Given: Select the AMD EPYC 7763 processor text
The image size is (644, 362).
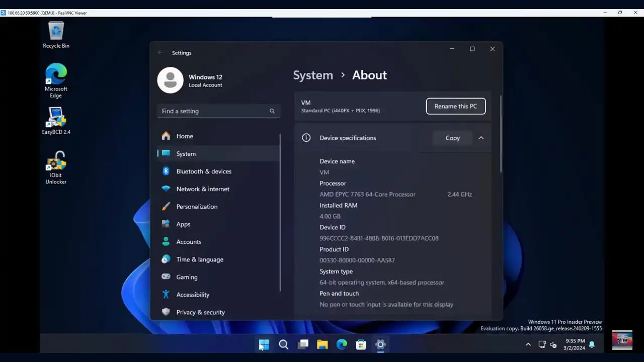Looking at the screenshot, I should [367, 194].
